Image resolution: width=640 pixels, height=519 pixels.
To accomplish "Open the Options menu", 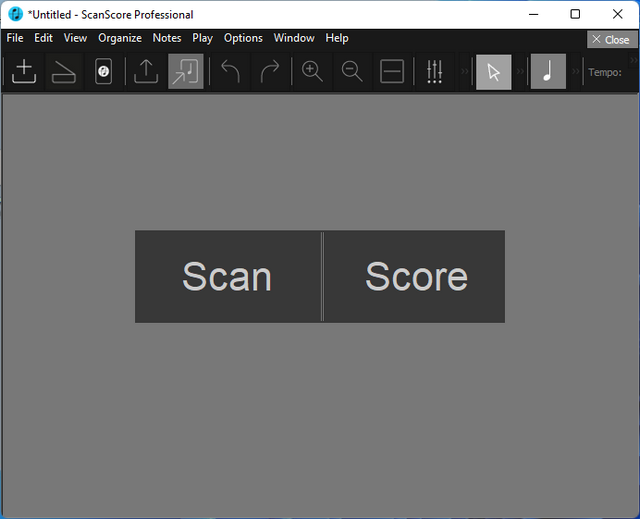I will pos(243,38).
